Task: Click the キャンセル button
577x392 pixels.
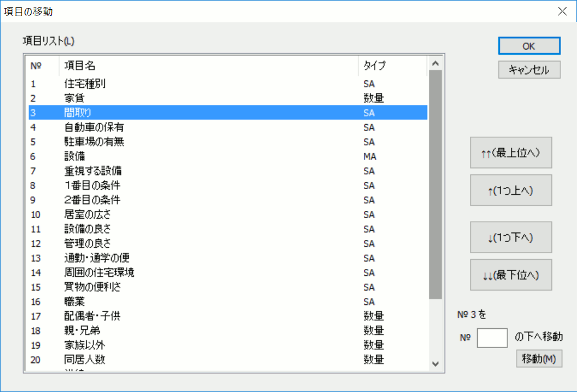Action: click(529, 70)
